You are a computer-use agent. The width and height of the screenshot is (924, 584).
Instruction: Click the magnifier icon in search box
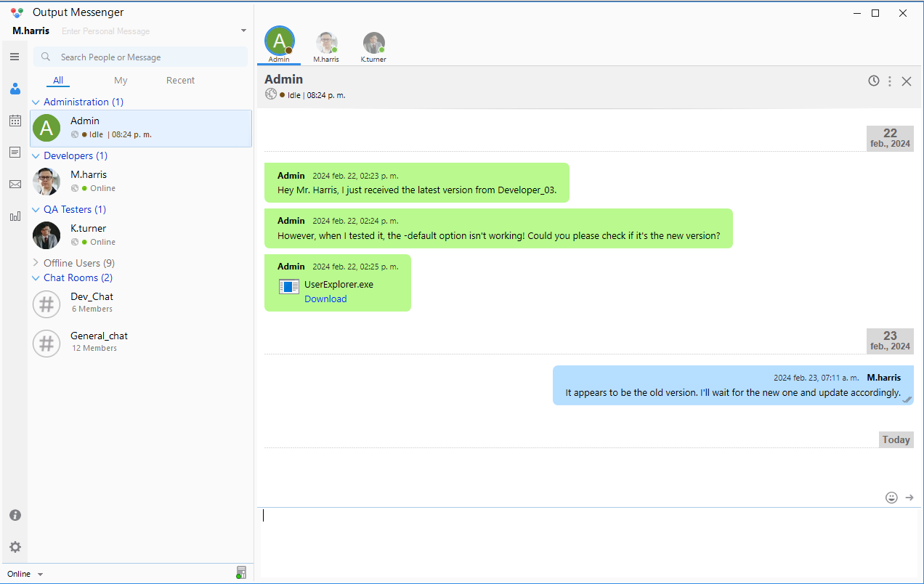[x=46, y=57]
